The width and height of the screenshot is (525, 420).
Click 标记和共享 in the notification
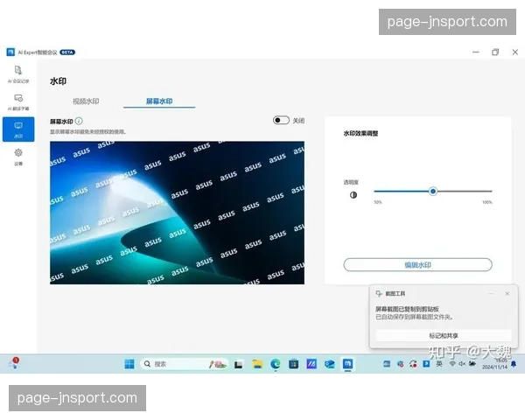tap(443, 335)
